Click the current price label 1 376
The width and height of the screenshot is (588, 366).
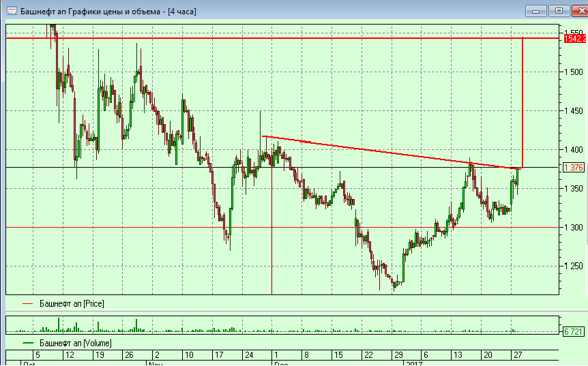[x=574, y=168]
